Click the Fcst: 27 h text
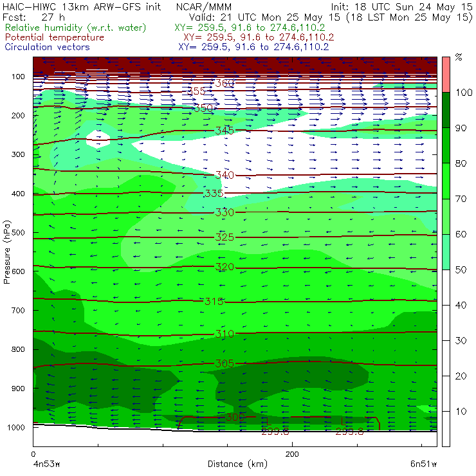This screenshot has width=476, height=476. click(x=33, y=17)
